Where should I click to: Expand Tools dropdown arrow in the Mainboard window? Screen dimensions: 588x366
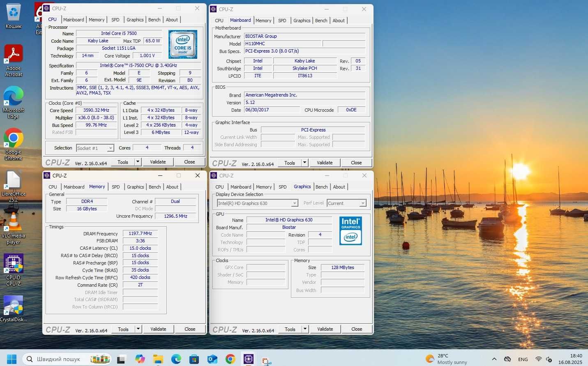pyautogui.click(x=305, y=163)
